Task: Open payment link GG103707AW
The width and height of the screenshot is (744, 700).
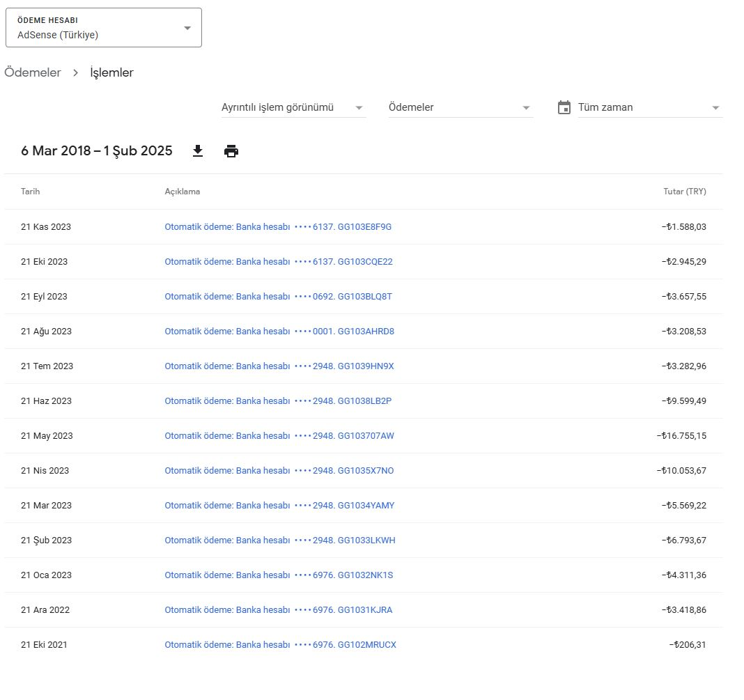Action: coord(279,436)
